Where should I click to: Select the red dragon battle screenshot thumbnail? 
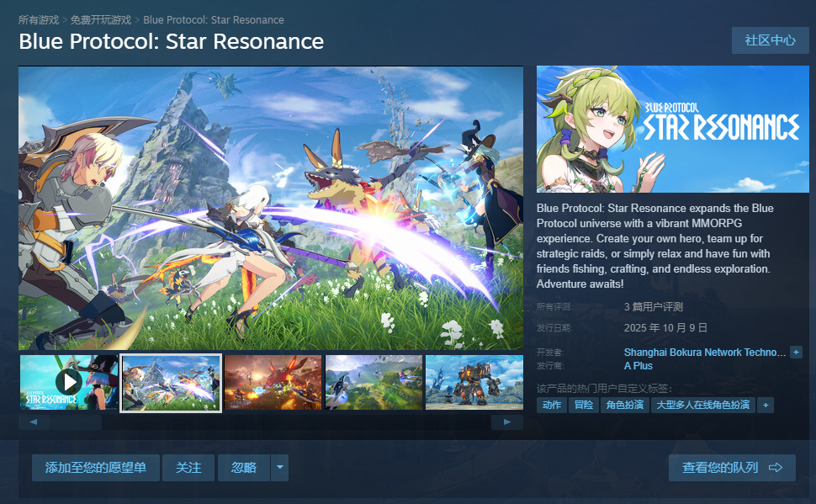(x=273, y=382)
